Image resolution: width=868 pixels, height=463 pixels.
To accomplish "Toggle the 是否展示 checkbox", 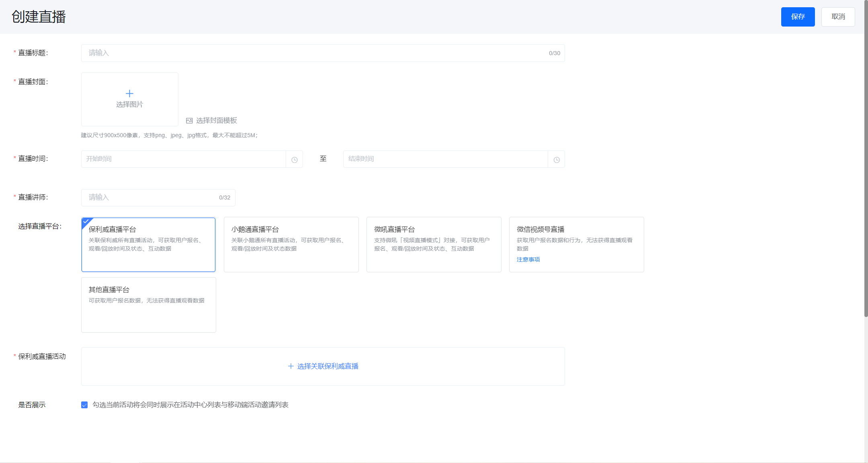I will [x=84, y=405].
